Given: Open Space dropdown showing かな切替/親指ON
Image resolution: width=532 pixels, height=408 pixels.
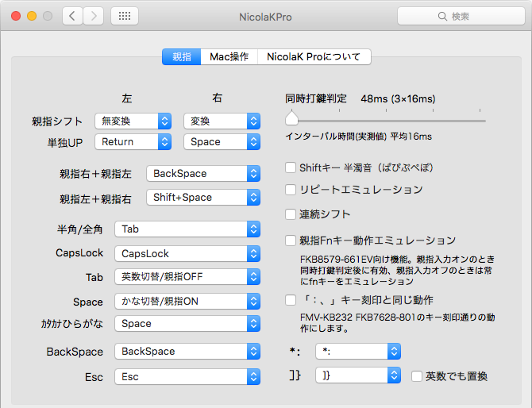Looking at the screenshot, I should tap(187, 301).
